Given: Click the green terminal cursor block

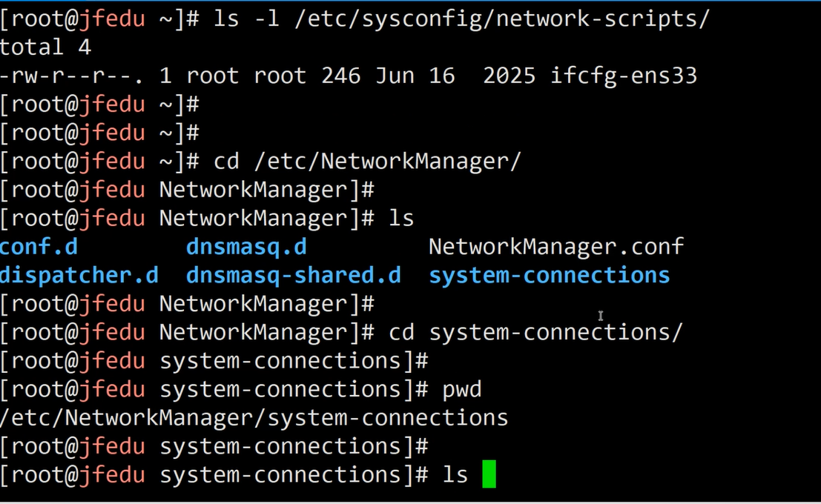Looking at the screenshot, I should pos(489,474).
